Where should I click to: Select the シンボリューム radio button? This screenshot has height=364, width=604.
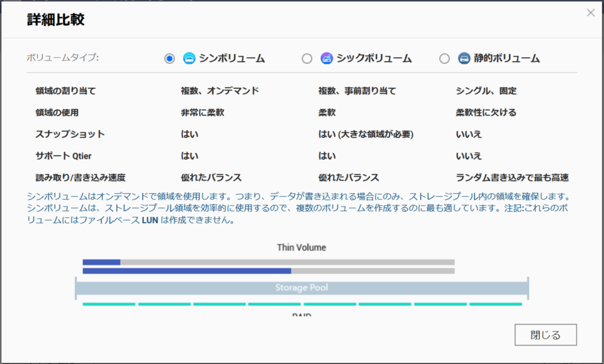tap(170, 58)
